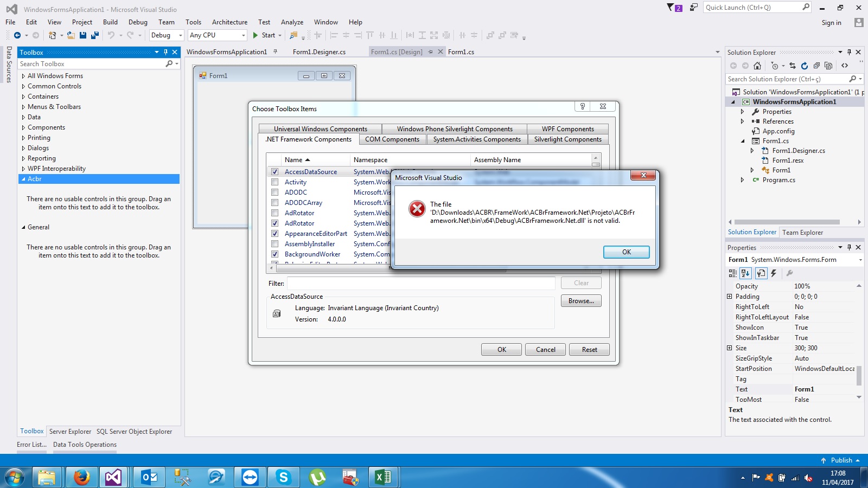Uncheck the checked AdRotator checkbox
868x488 pixels.
275,223
